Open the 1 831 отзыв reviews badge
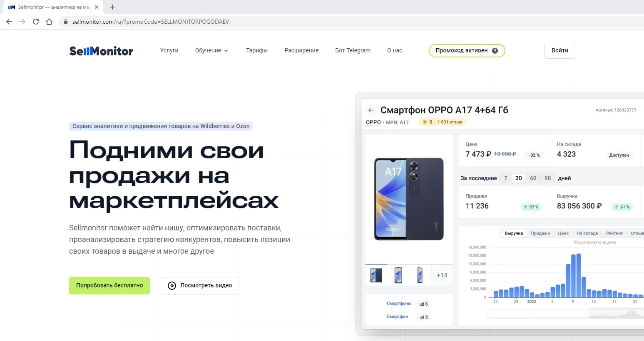 (450, 122)
